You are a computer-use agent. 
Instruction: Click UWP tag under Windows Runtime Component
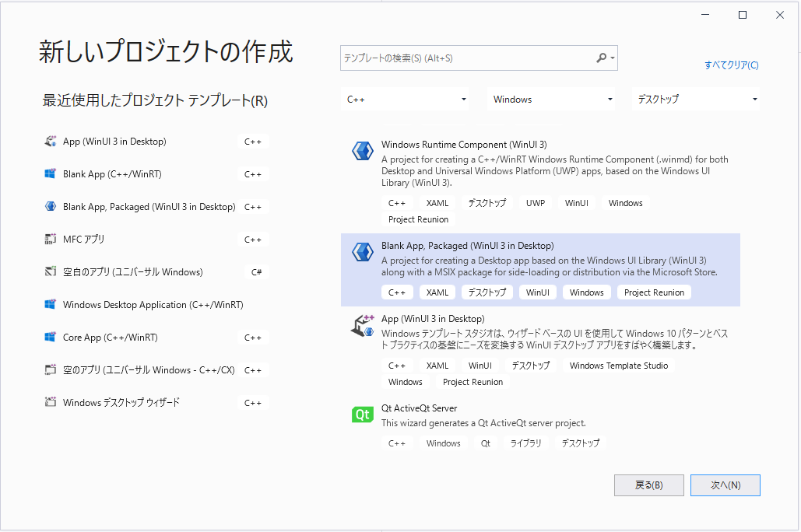(x=536, y=203)
